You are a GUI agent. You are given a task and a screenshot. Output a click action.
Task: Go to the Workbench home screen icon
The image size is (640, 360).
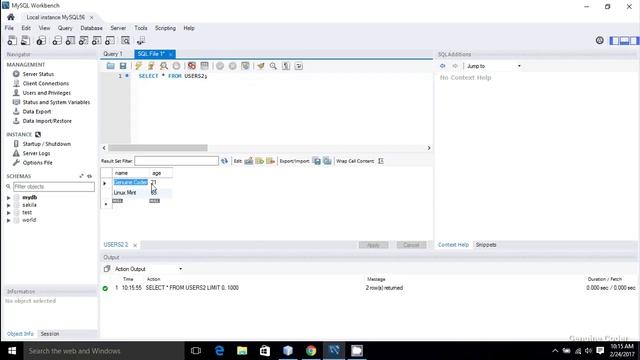click(x=11, y=17)
